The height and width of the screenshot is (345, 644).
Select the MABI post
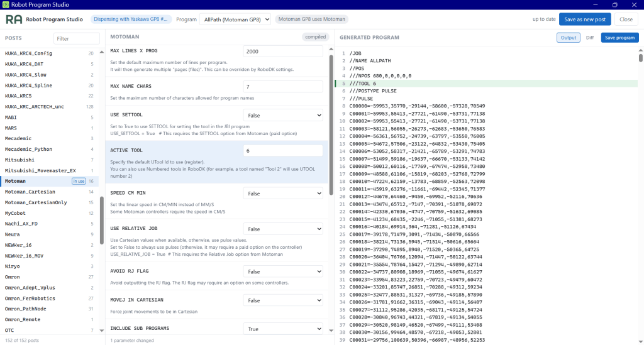pos(49,118)
